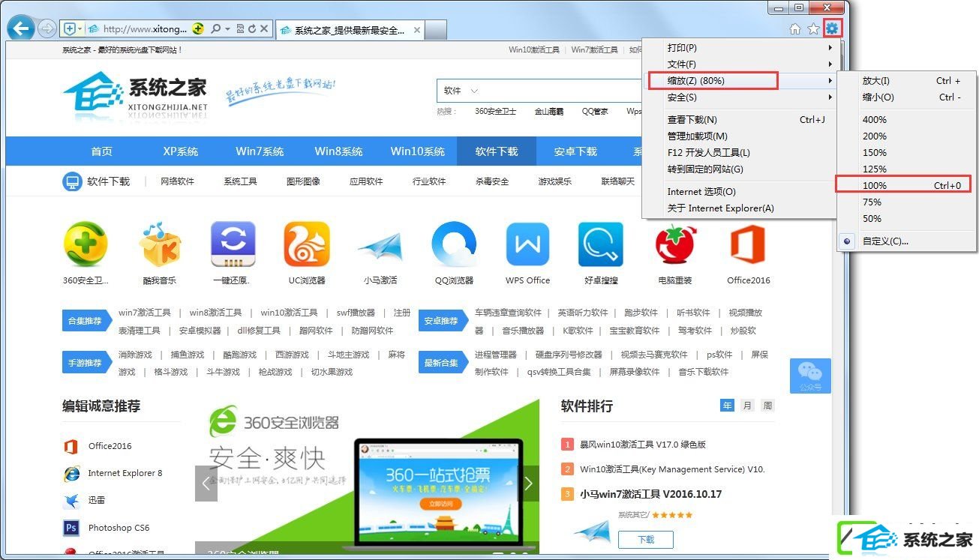
Task: Click the UC浏览器 app icon
Action: [307, 244]
